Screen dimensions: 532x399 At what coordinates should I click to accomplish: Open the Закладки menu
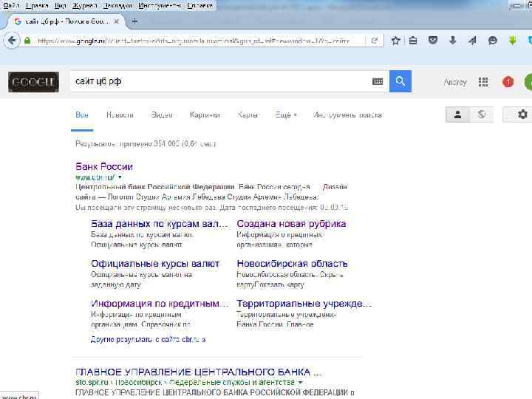tap(117, 6)
